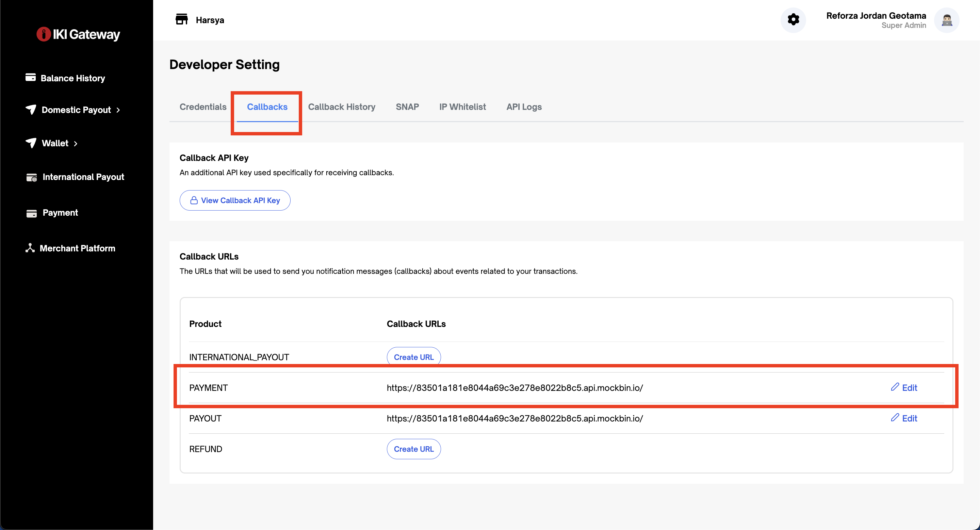The height and width of the screenshot is (530, 980).
Task: Create URL for INTERNATIONAL_PAYOUT
Action: tap(413, 357)
